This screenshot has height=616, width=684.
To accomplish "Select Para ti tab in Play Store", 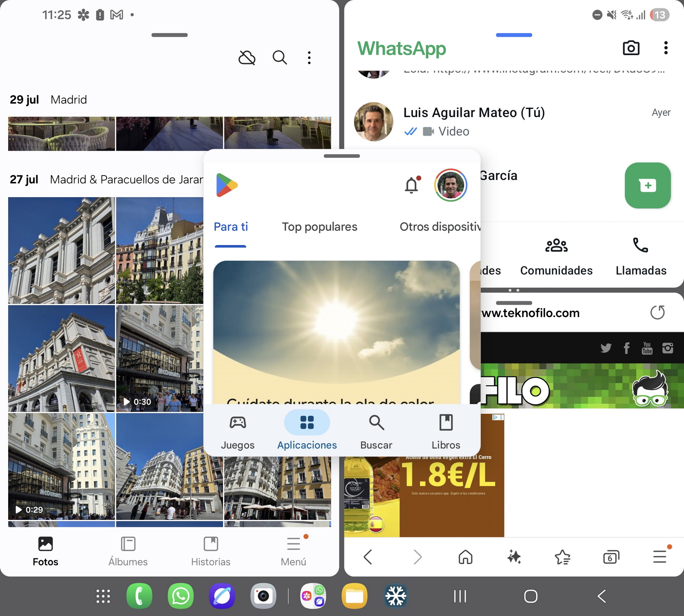I will tap(230, 227).
